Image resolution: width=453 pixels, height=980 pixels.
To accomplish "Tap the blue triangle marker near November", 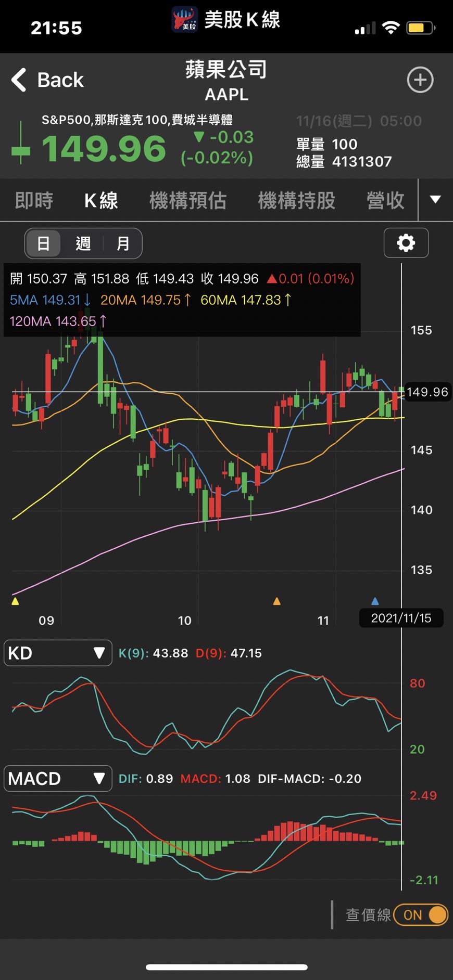I will click(375, 601).
